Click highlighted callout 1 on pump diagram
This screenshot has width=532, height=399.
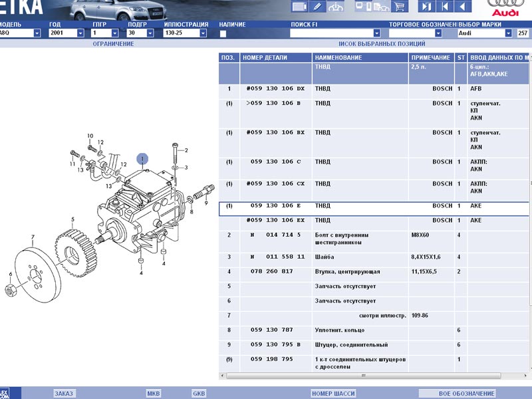coord(143,159)
